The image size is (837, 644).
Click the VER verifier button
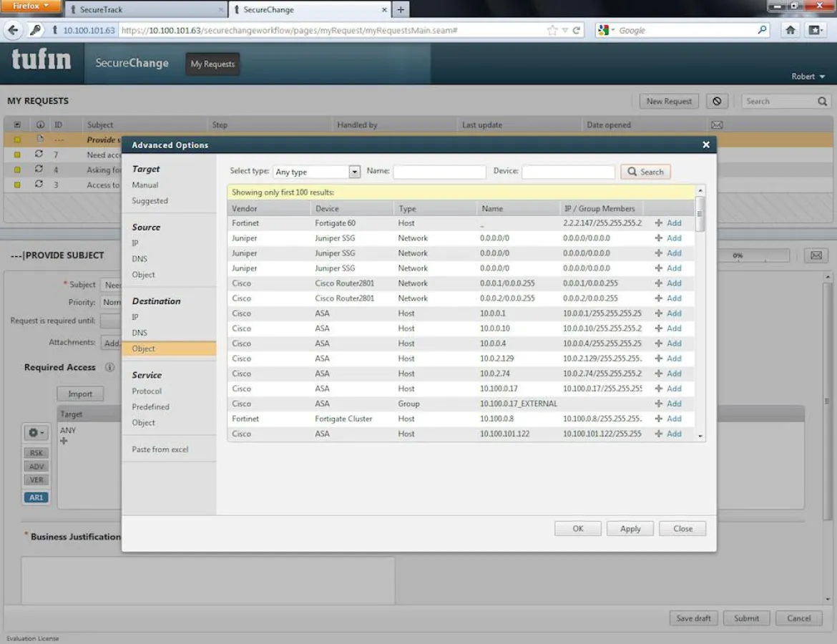coord(36,480)
